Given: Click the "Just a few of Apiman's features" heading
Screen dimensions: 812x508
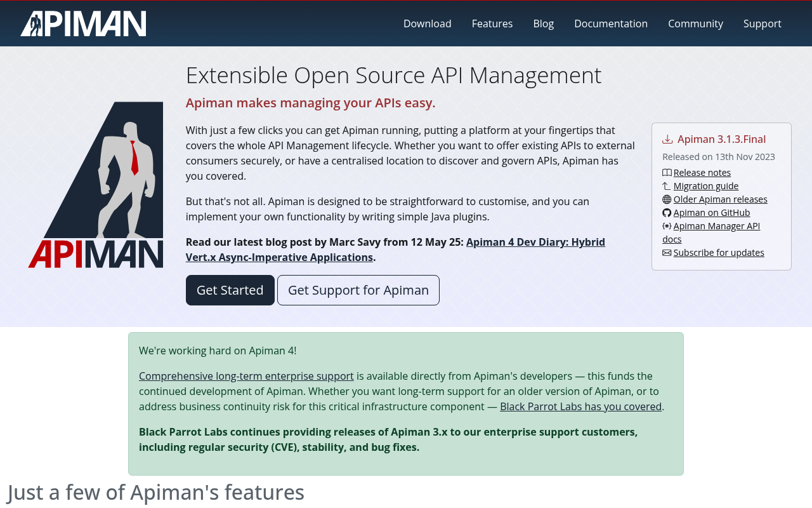Looking at the screenshot, I should click(156, 493).
